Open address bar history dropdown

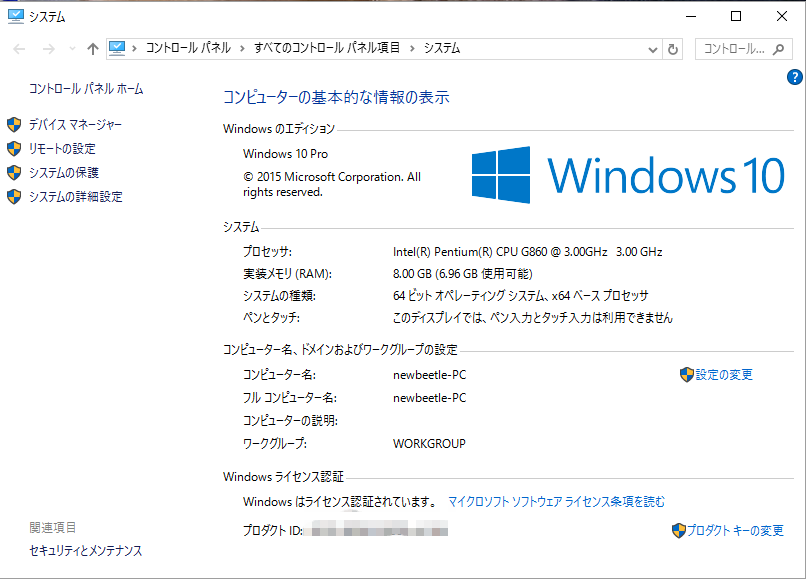(x=653, y=50)
